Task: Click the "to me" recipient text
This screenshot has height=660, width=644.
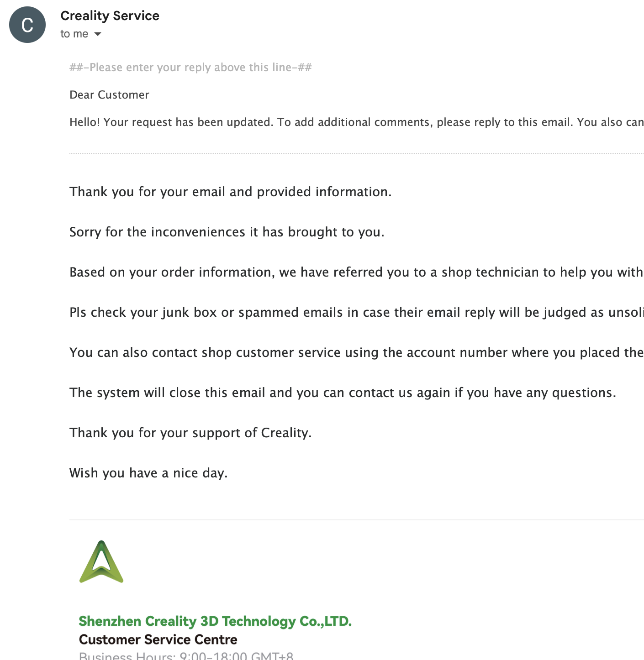Action: coord(74,34)
